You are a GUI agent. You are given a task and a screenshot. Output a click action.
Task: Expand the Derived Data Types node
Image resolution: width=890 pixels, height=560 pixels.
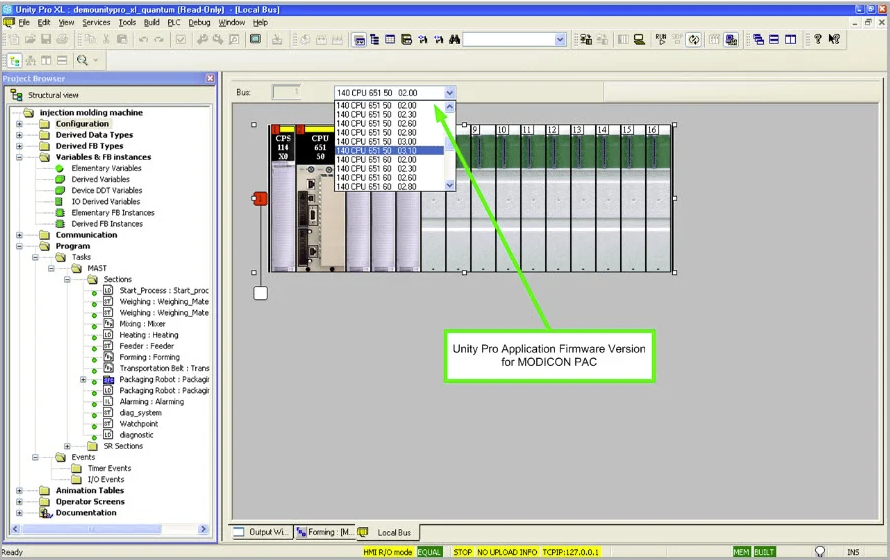(19, 135)
